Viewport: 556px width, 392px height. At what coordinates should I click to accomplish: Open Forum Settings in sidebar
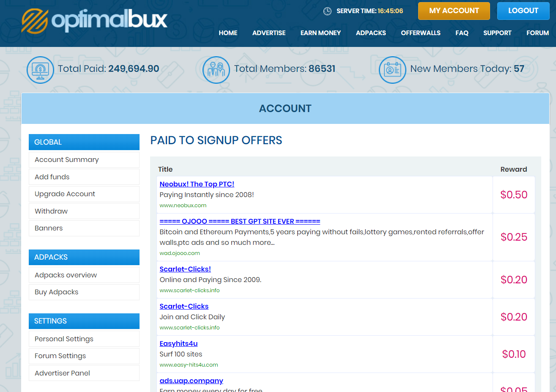[x=84, y=356]
